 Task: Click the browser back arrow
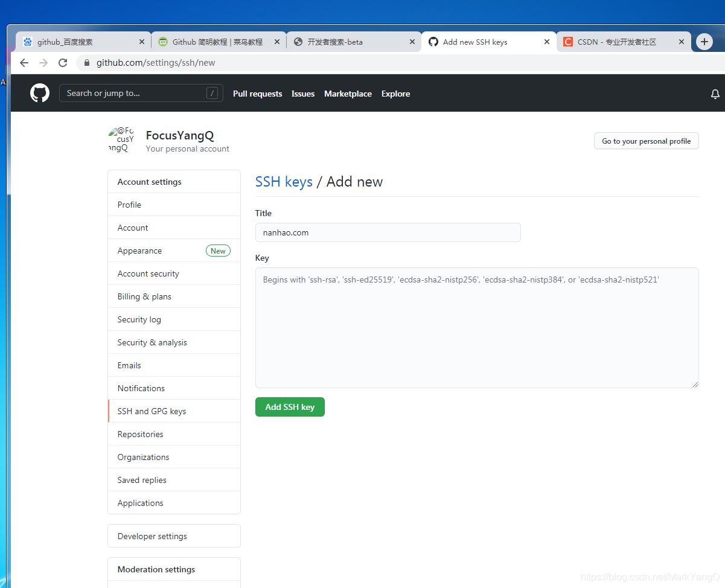(x=24, y=63)
